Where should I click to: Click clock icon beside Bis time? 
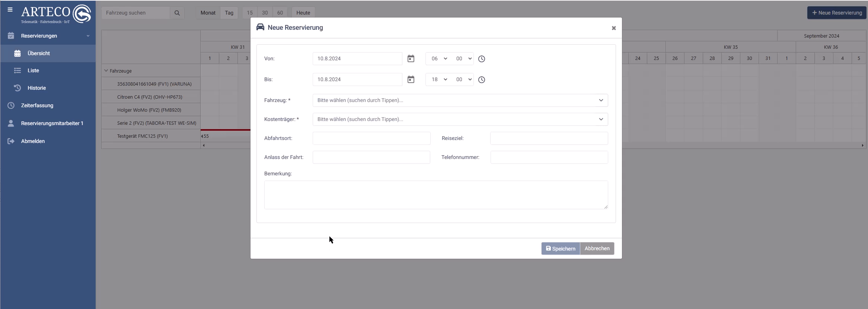point(481,80)
